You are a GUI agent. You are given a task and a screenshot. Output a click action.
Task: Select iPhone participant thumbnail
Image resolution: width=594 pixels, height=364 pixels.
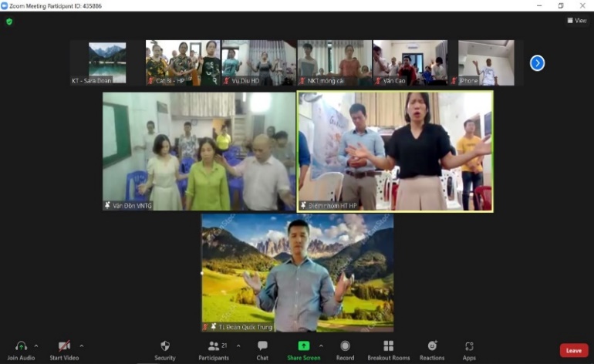[x=486, y=63]
